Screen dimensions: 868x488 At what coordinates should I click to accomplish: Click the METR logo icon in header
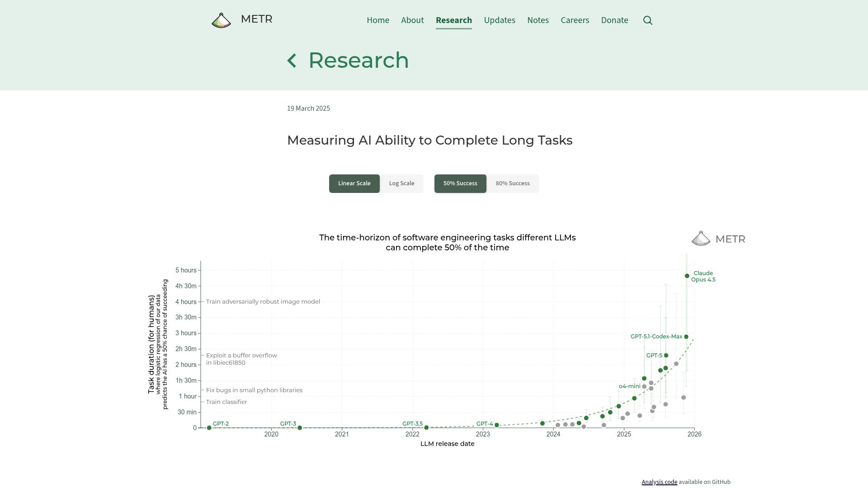[221, 20]
